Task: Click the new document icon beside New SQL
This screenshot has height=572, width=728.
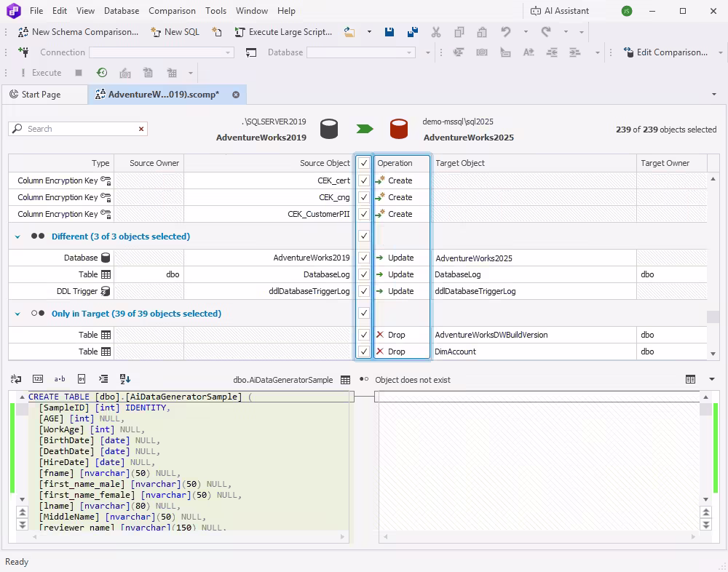Action: 216,32
